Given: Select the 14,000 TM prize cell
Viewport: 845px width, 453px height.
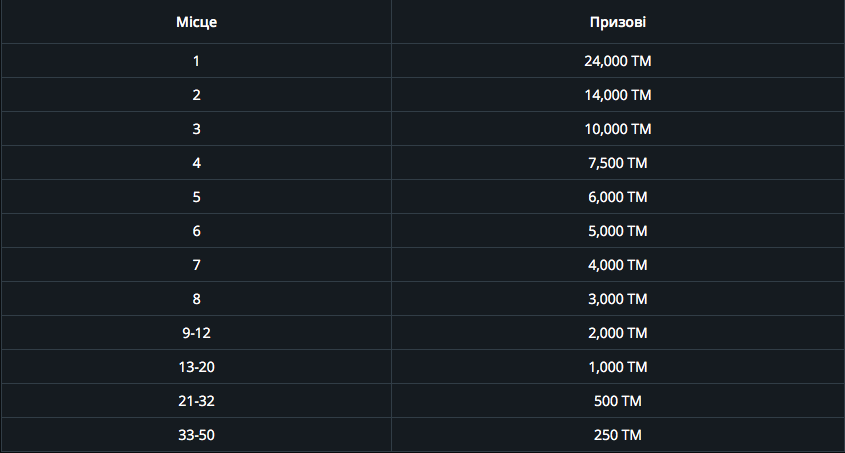Looking at the screenshot, I should click(x=618, y=95).
